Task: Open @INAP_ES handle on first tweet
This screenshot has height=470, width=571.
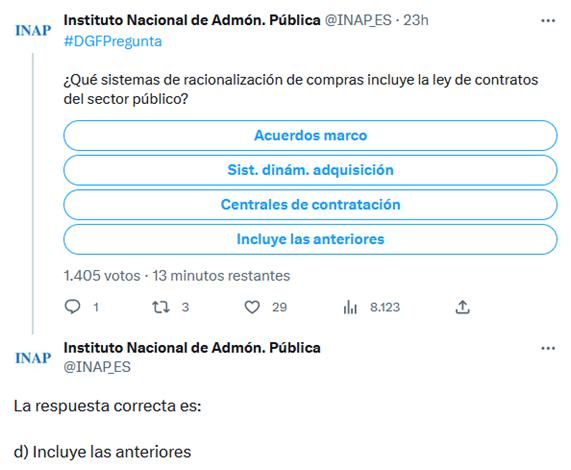Action: 358,20
